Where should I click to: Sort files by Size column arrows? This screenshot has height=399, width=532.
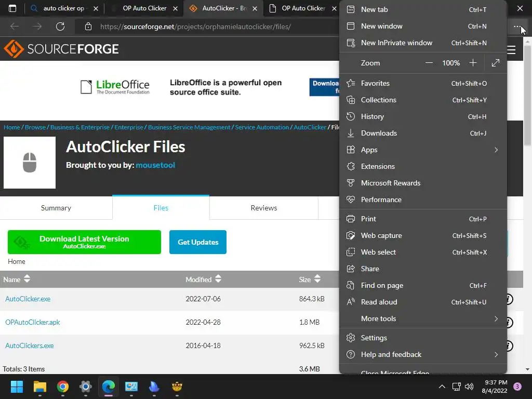pyautogui.click(x=317, y=279)
